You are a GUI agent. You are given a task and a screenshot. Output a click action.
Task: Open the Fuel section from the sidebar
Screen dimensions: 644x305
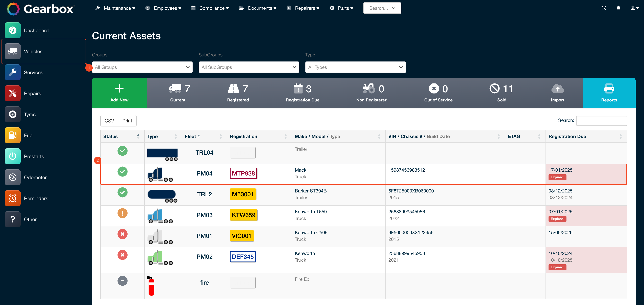click(x=12, y=135)
